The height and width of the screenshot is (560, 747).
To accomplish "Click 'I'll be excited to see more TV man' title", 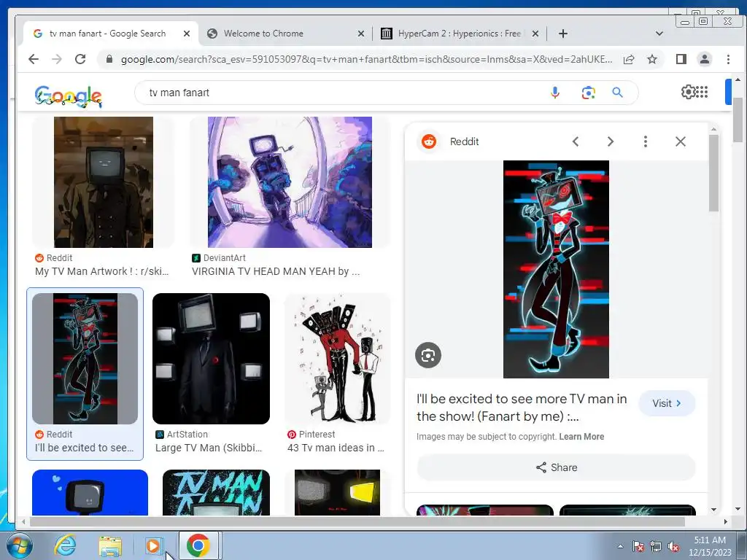I will coord(521,408).
